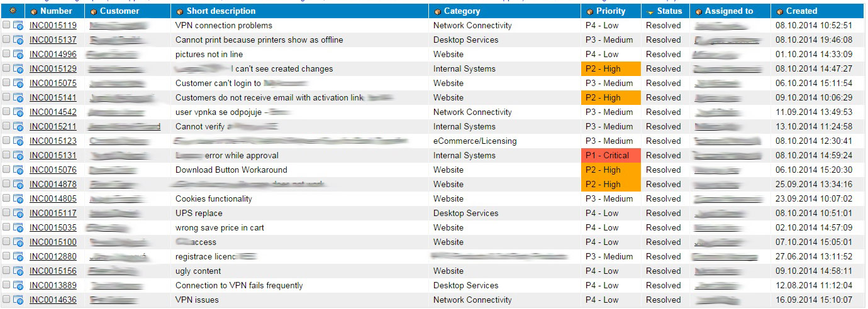
Task: Show preview popup for INC0015131
Action: click(x=18, y=156)
